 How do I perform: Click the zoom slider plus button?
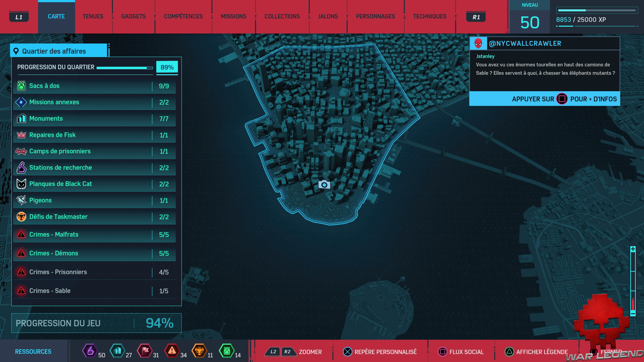633,249
